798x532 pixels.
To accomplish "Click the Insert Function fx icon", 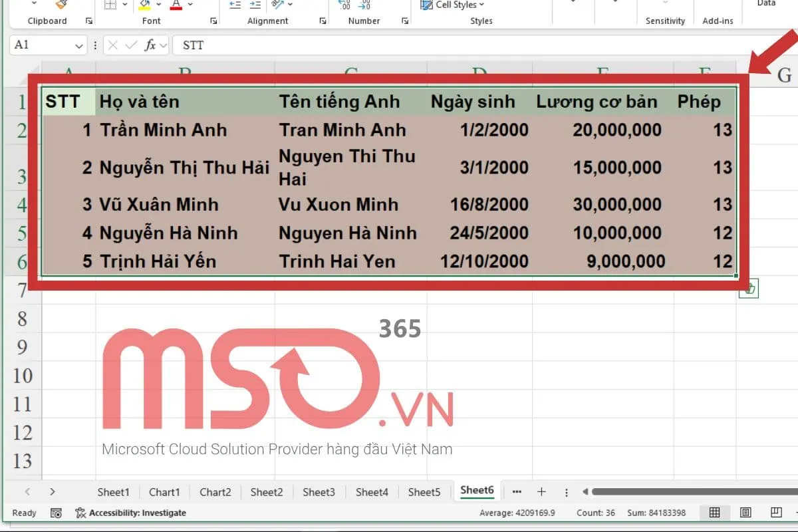I will 152,45.
